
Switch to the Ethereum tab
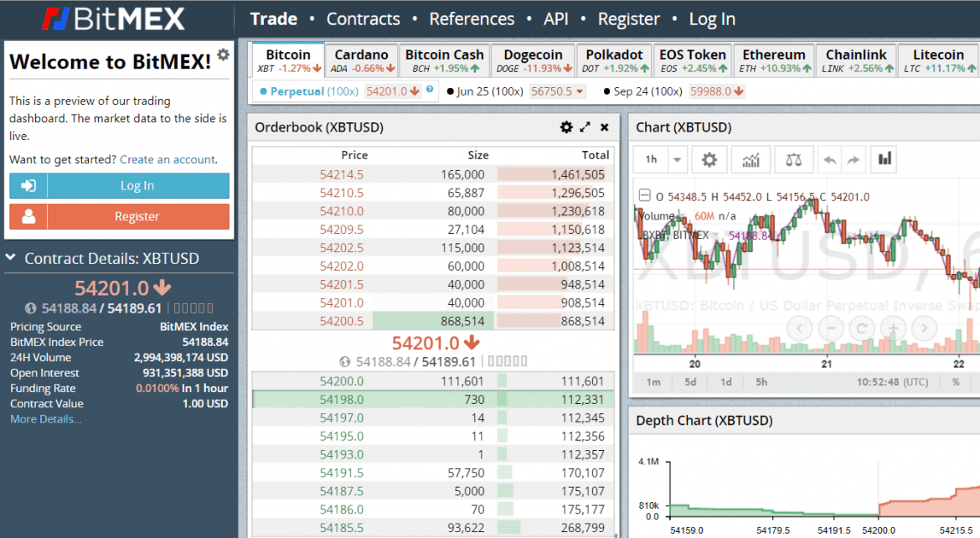tap(773, 60)
